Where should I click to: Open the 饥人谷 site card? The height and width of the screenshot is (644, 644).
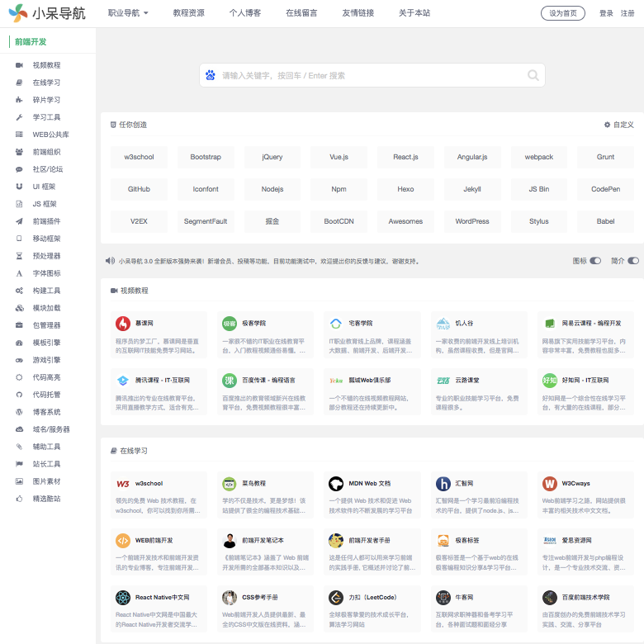(x=479, y=334)
